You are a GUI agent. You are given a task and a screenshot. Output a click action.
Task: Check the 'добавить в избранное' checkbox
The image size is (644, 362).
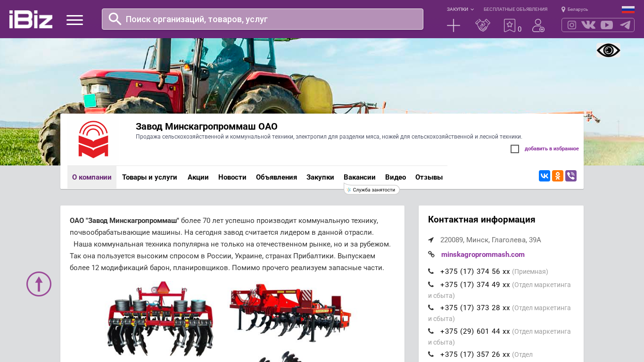(x=515, y=149)
